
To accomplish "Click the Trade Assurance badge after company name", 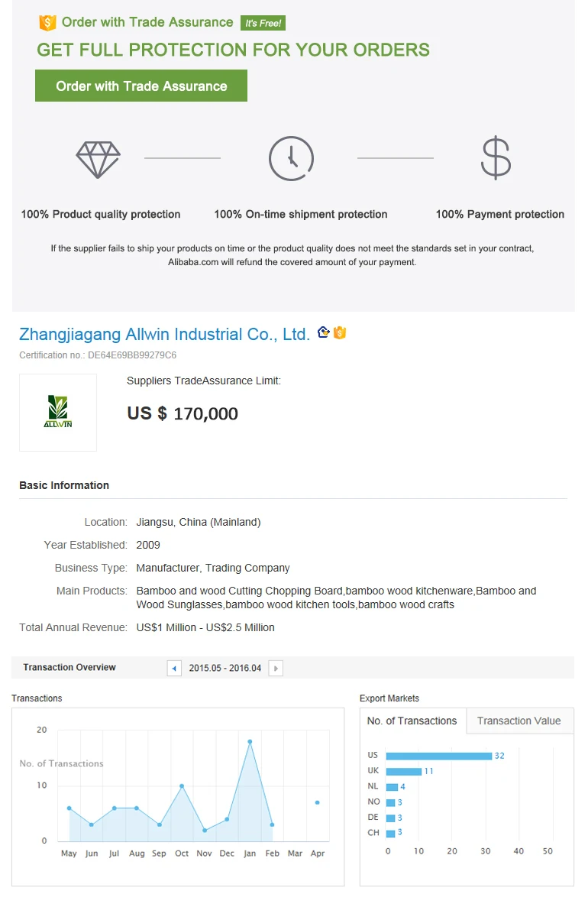I will click(340, 332).
